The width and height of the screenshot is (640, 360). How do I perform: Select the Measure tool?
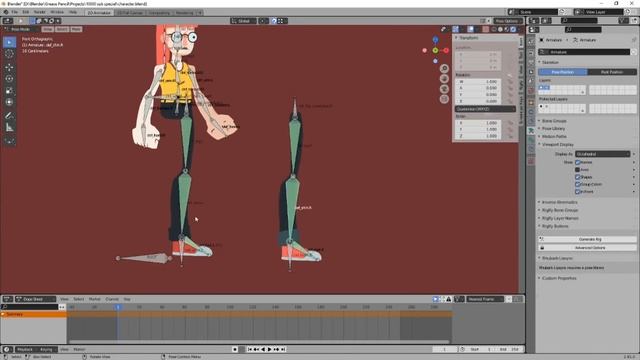click(9, 127)
